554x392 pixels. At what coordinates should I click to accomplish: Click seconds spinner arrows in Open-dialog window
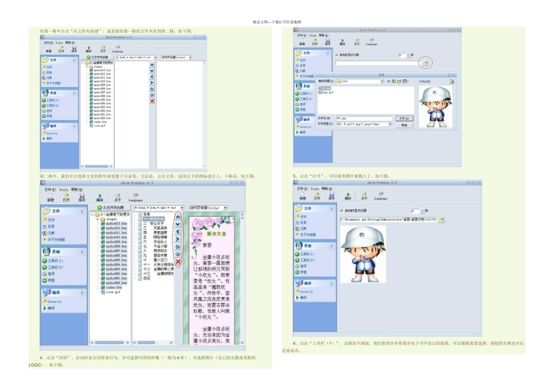tap(408, 55)
